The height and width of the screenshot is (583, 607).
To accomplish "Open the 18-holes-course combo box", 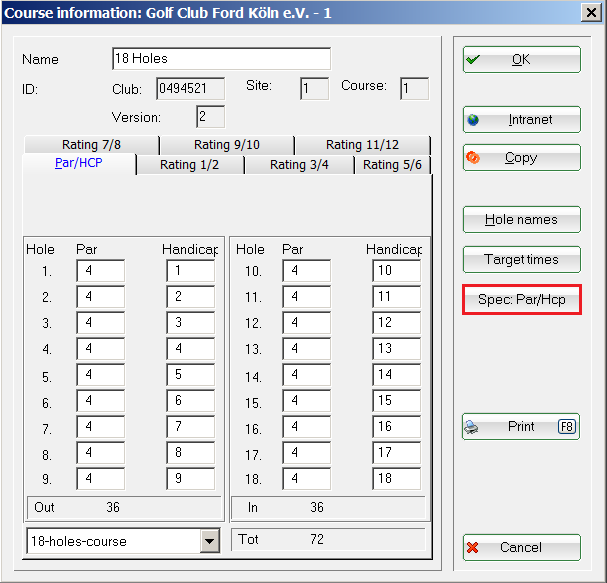I will [x=123, y=541].
